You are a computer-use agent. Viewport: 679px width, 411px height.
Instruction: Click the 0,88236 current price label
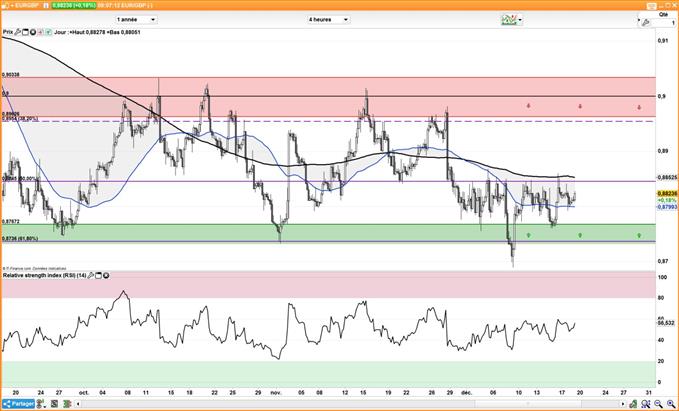click(x=667, y=193)
